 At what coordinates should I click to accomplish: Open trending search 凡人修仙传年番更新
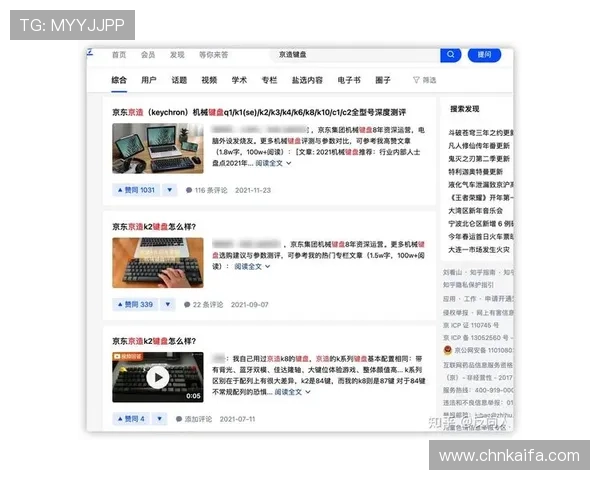pyautogui.click(x=479, y=145)
